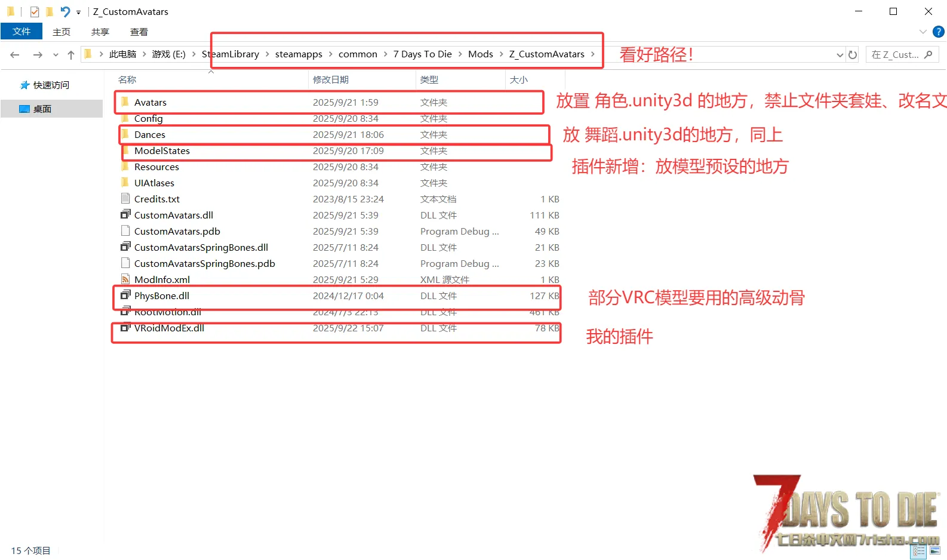Switch to the 查看 ribbon tab
The width and height of the screenshot is (947, 560).
(x=139, y=32)
